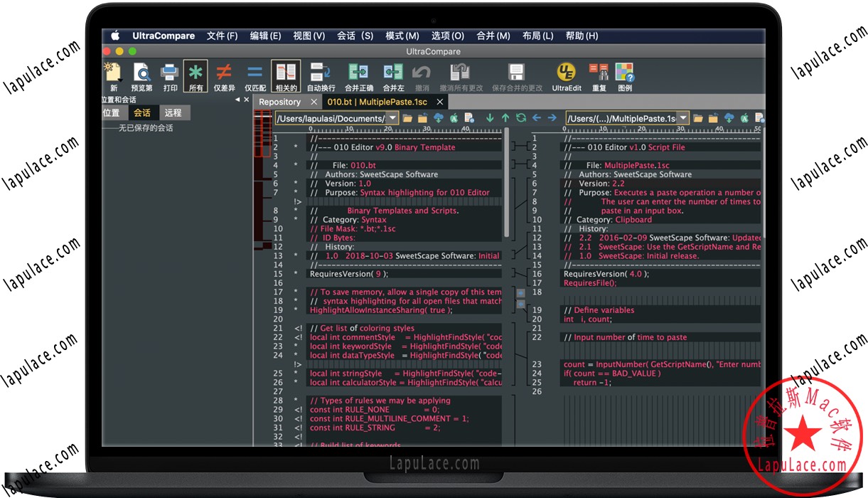Screen dimensions: 868x498
Task: Select the 010.bt | MultiplePaste.1sc tab
Action: coord(377,102)
